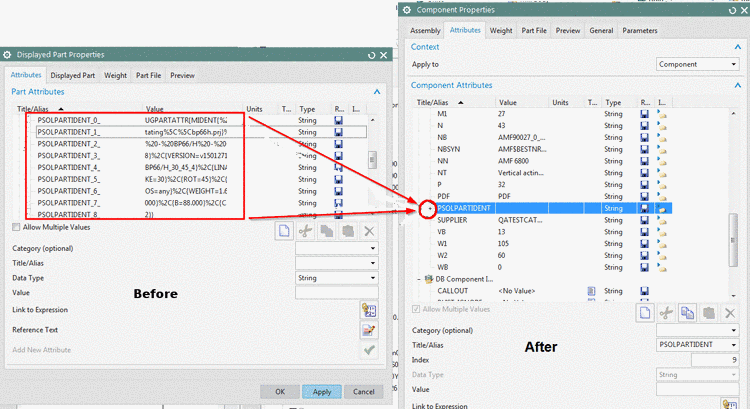The height and width of the screenshot is (409, 750).
Task: Click Paste icon in Displayed Part Properties
Action: click(x=348, y=231)
